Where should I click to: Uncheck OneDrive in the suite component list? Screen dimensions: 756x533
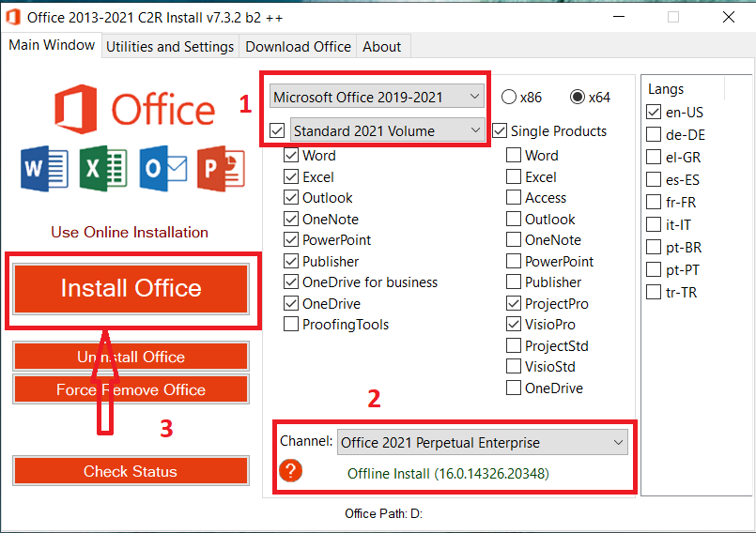click(291, 304)
